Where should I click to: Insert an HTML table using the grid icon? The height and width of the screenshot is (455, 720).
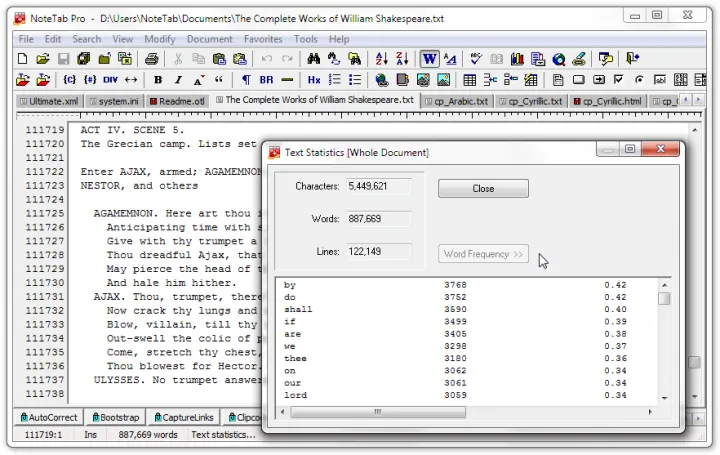pos(469,80)
